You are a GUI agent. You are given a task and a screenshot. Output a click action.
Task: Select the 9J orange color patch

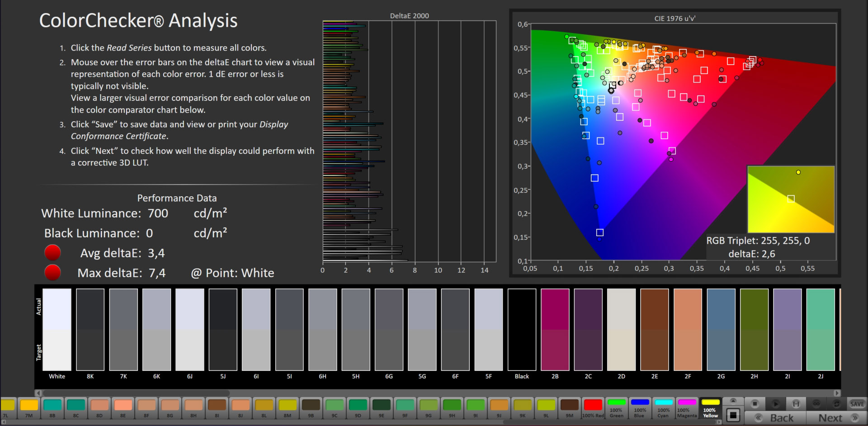(499, 407)
